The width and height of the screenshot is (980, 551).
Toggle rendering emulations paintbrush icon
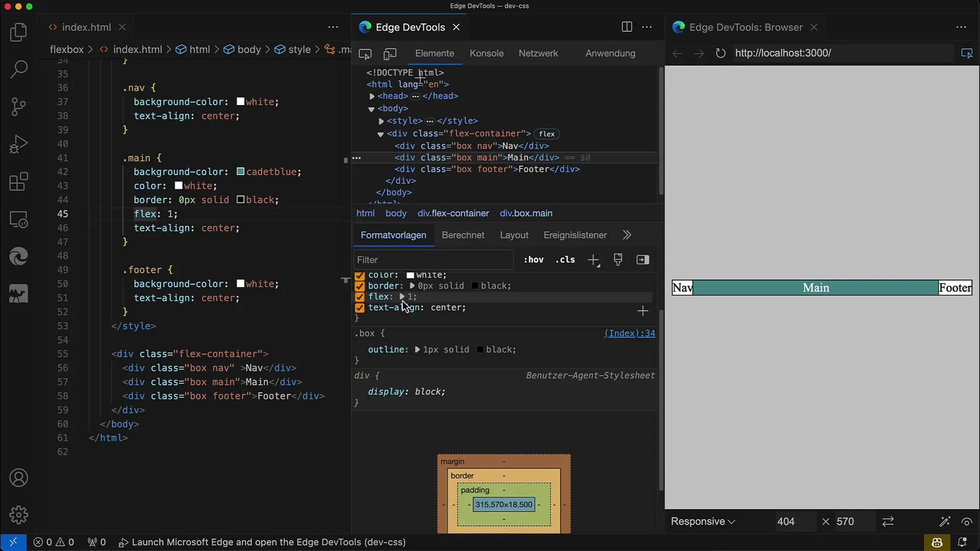point(618,260)
